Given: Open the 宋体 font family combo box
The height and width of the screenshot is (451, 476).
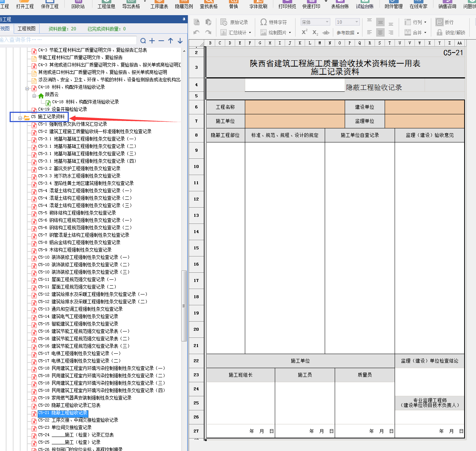Looking at the screenshot, I should coord(315,22).
